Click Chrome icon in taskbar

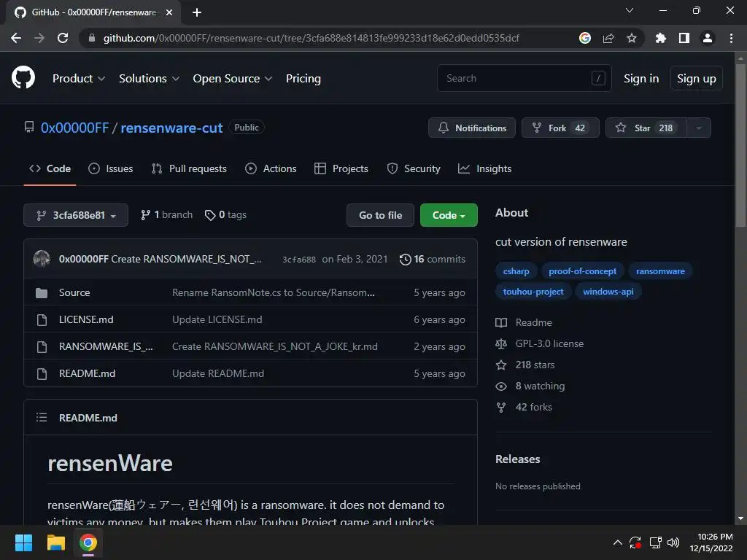point(88,542)
